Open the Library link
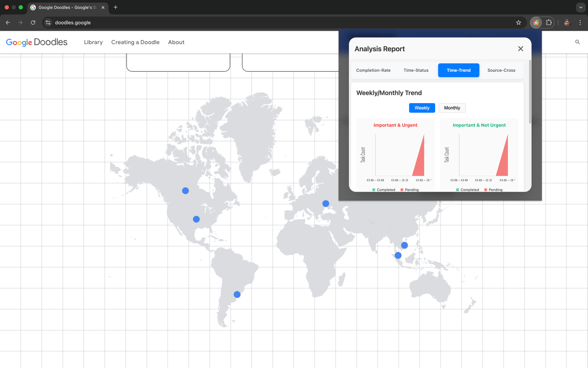The height and width of the screenshot is (368, 588). 93,42
